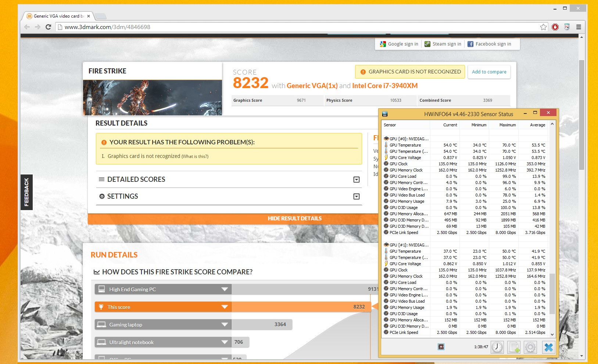Go forward in browser history
598x364 pixels.
[37, 27]
